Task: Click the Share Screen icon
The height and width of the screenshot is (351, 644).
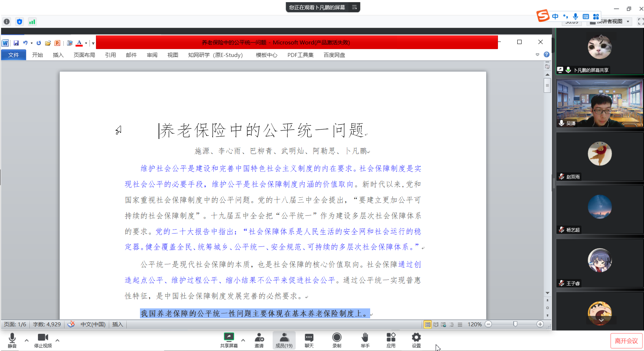Action: [229, 337]
